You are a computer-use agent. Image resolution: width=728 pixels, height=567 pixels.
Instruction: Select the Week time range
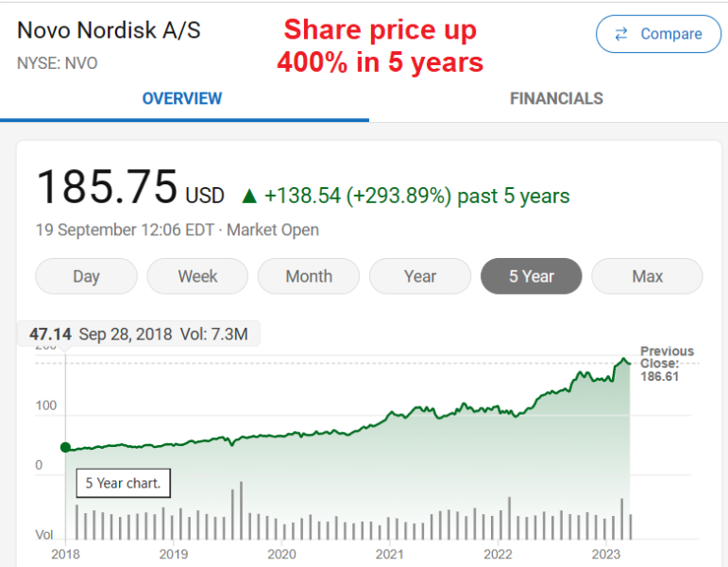point(197,277)
